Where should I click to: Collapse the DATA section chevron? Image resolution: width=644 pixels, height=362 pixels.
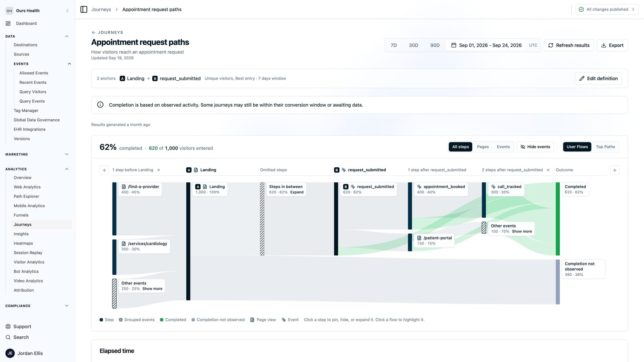(67, 36)
